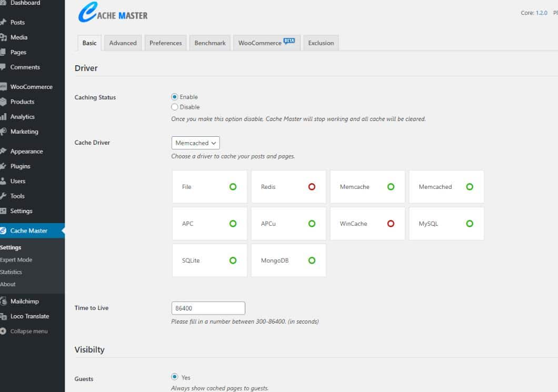Viewport: 558px width, 392px height.
Task: Click the 'Time to Live' field label
Action: pos(92,308)
